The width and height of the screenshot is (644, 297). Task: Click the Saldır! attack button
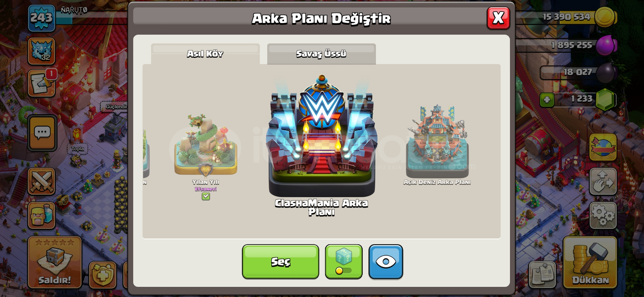pyautogui.click(x=54, y=263)
